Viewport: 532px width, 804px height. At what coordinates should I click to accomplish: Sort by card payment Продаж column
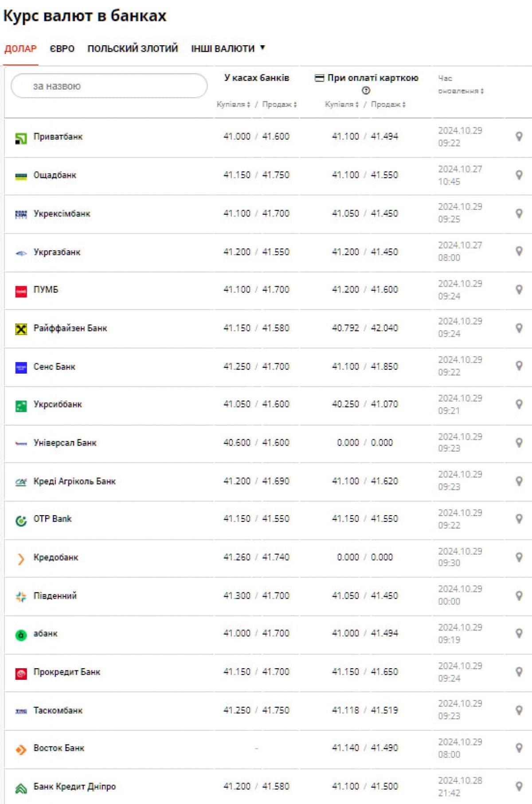coord(388,104)
